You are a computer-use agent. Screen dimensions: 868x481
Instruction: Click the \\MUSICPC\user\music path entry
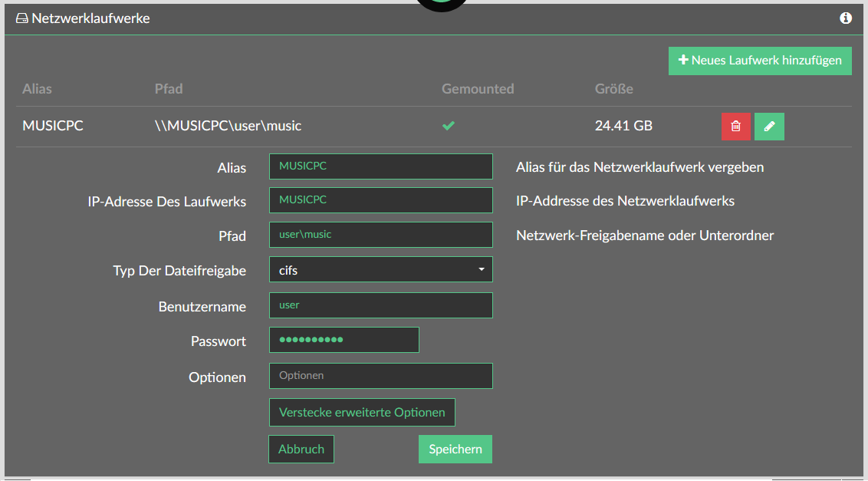[228, 126]
